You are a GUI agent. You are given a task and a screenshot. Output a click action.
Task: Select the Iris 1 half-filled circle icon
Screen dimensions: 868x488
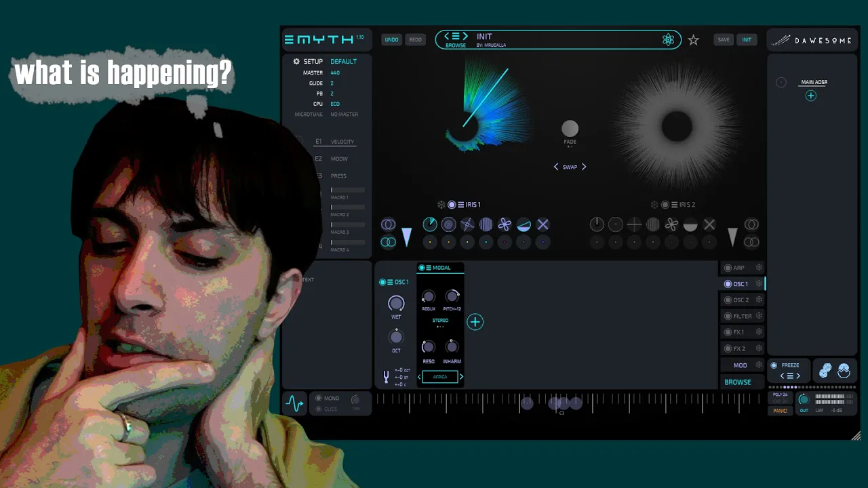click(x=524, y=224)
